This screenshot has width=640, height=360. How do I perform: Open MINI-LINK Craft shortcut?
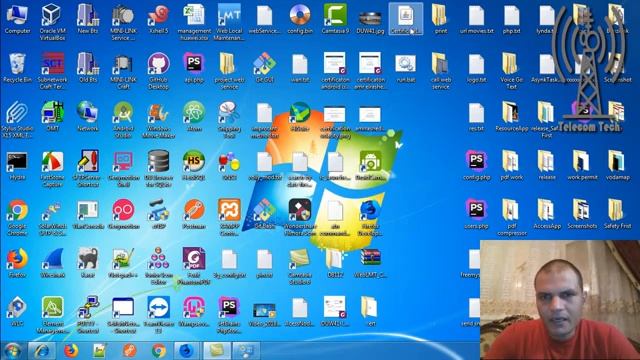click(123, 71)
